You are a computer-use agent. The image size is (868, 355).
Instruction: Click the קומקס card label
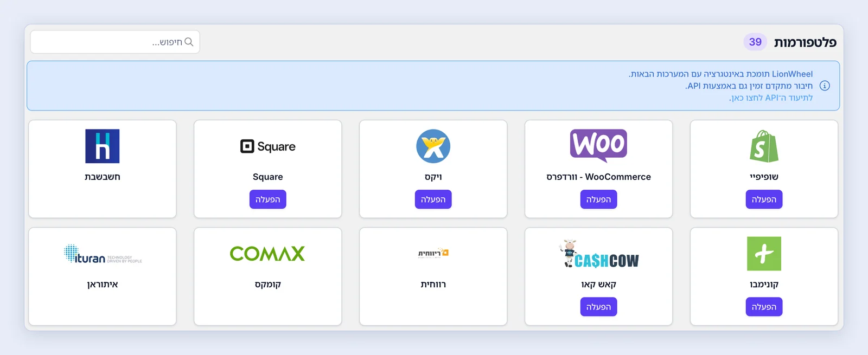pyautogui.click(x=268, y=284)
